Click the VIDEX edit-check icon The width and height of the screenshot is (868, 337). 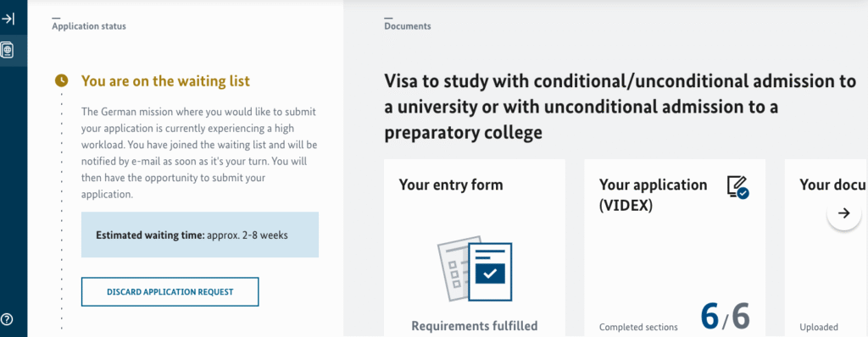(x=737, y=187)
